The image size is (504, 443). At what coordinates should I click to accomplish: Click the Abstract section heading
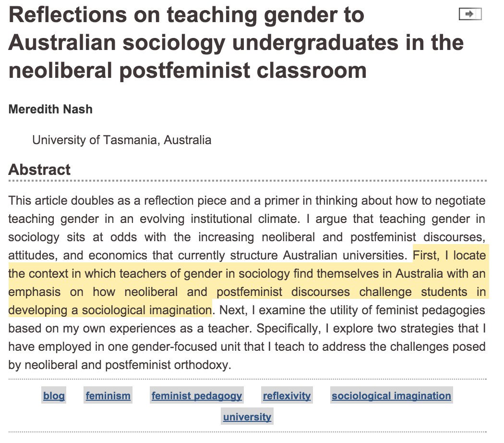[39, 170]
